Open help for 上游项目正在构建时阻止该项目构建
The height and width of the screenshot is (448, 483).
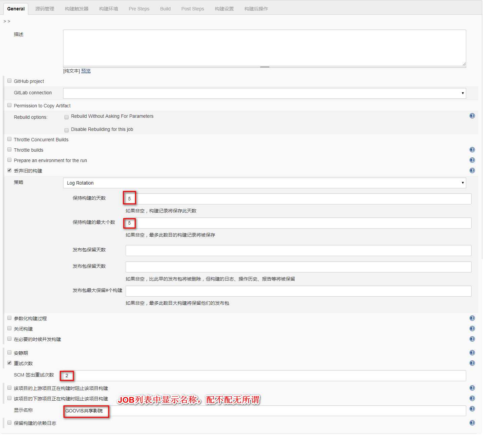[x=472, y=388]
